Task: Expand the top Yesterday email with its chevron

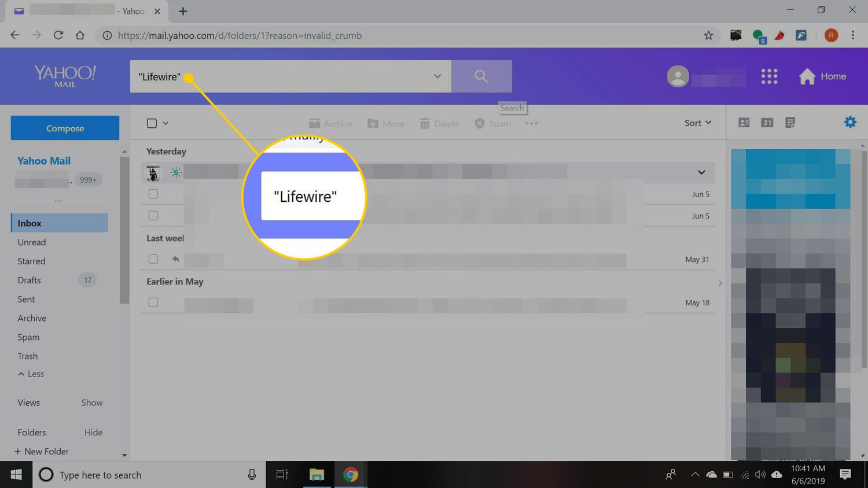Action: click(x=701, y=172)
